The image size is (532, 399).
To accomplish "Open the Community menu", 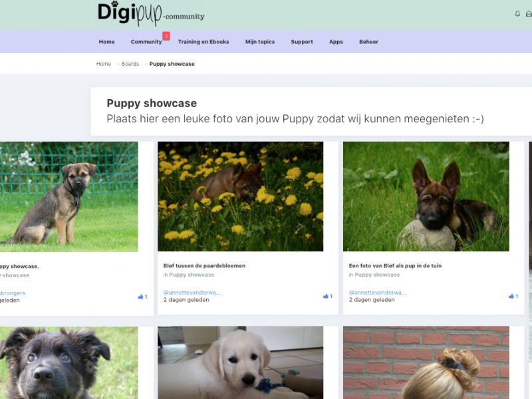I will (x=146, y=42).
